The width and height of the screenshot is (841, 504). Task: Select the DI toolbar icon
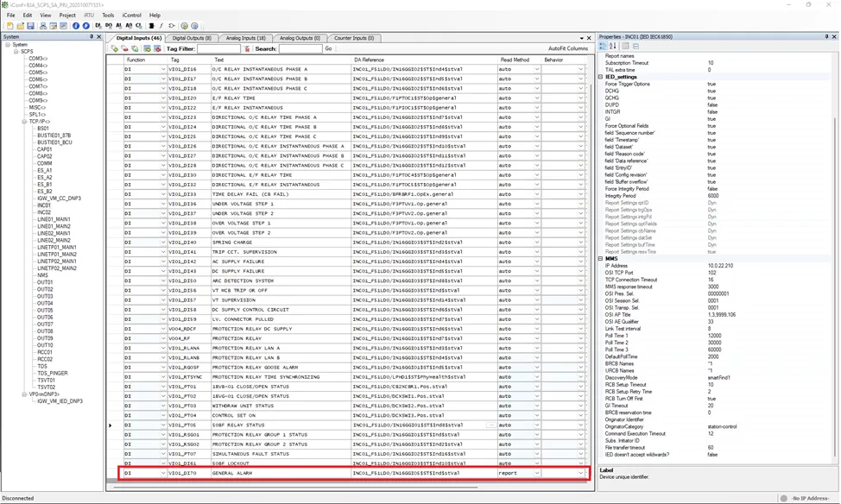[x=98, y=25]
